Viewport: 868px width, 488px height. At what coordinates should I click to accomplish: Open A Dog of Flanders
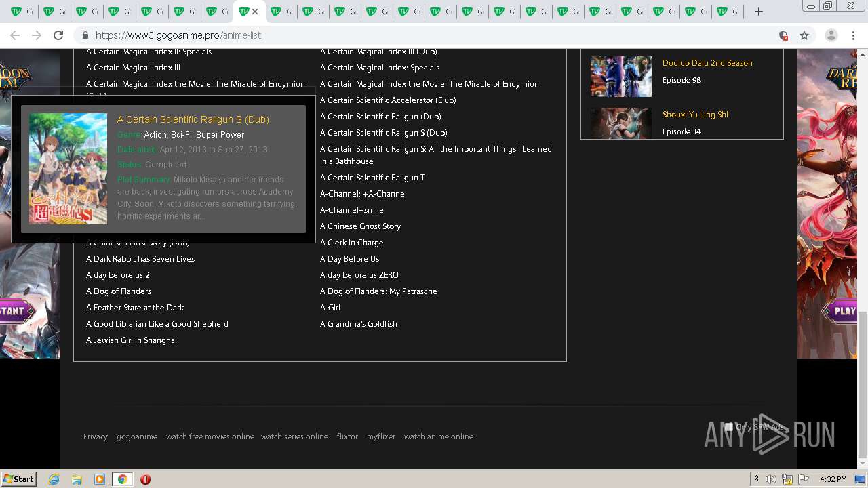119,291
